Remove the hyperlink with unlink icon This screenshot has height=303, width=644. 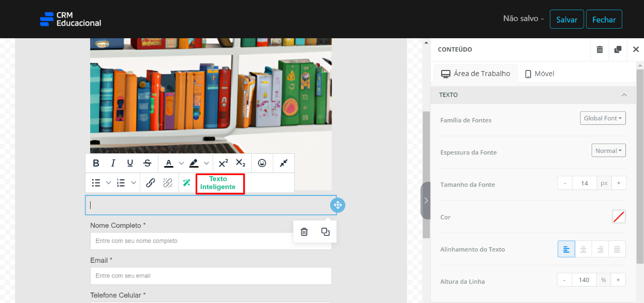pyautogui.click(x=168, y=183)
